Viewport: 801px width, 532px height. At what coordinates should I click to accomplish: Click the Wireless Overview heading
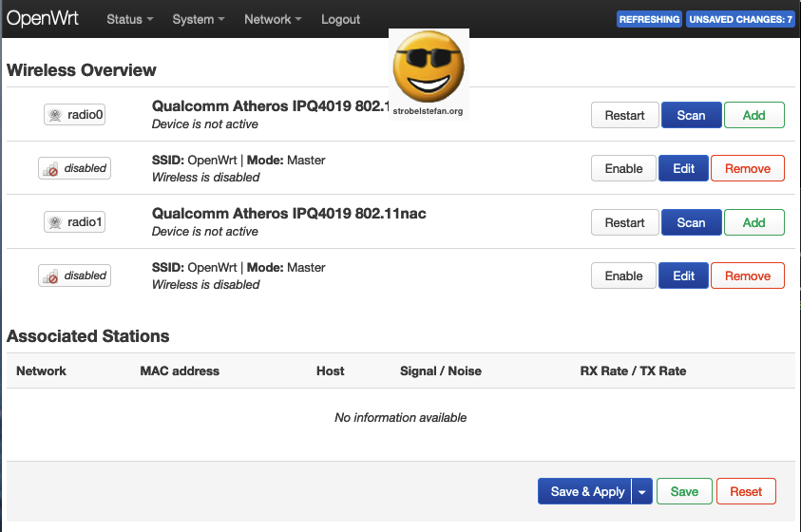(81, 70)
